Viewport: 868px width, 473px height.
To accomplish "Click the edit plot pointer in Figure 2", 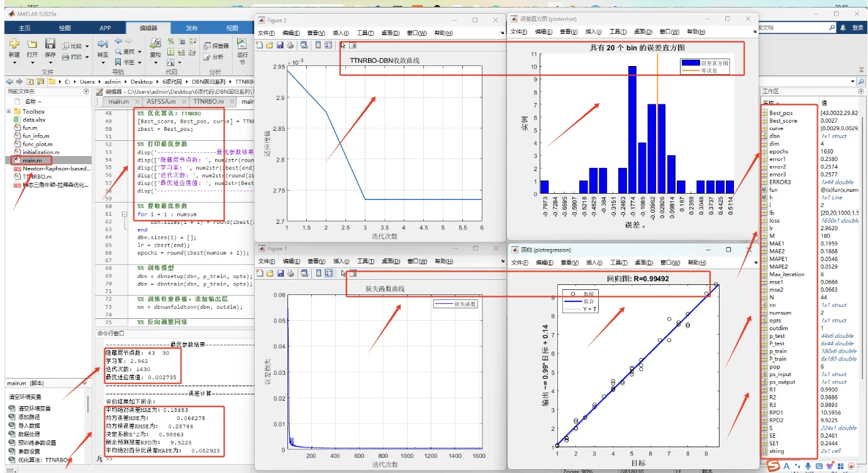I will pyautogui.click(x=343, y=45).
